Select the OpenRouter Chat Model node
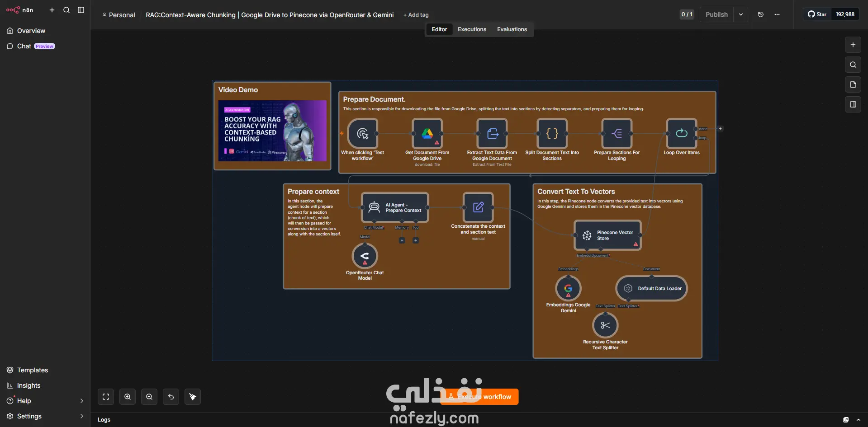868x427 pixels. [x=365, y=256]
